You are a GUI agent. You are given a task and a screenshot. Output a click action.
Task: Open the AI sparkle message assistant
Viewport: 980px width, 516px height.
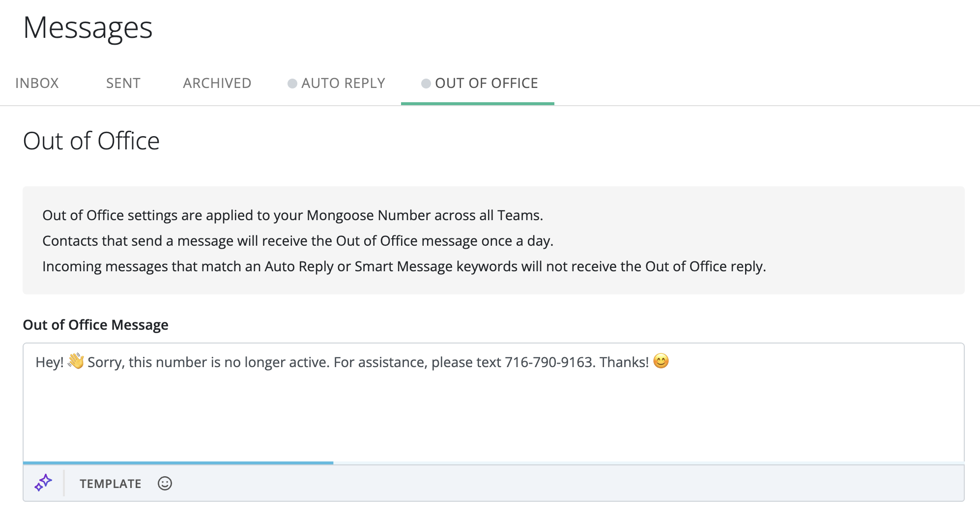coord(43,483)
